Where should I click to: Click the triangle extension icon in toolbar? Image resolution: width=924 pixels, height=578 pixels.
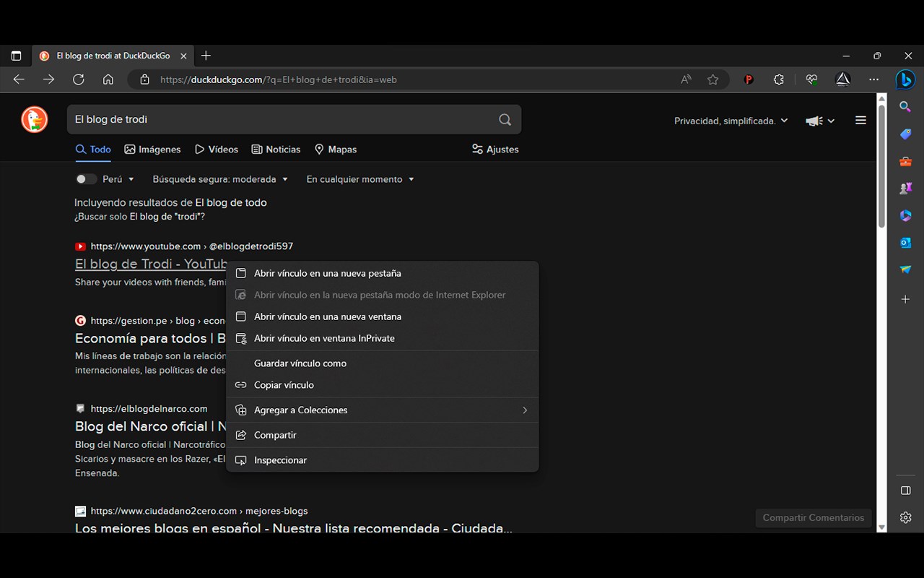[842, 79]
